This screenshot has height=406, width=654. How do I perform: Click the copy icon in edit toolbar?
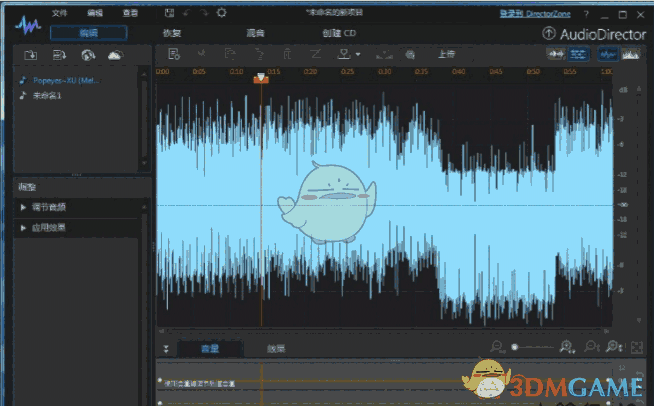230,54
